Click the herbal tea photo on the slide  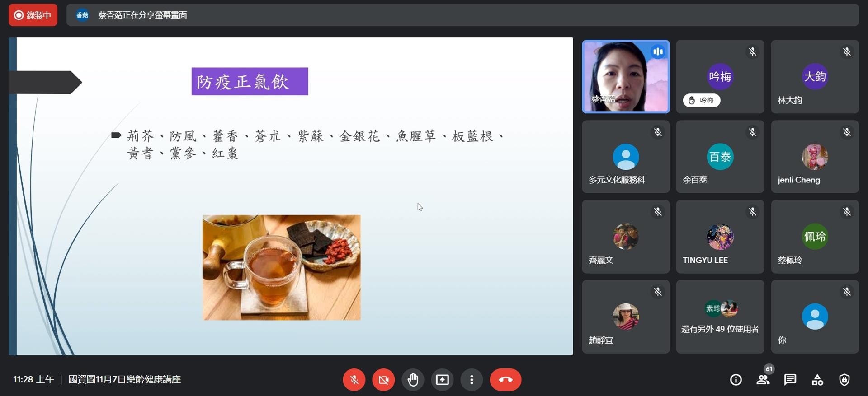(281, 267)
